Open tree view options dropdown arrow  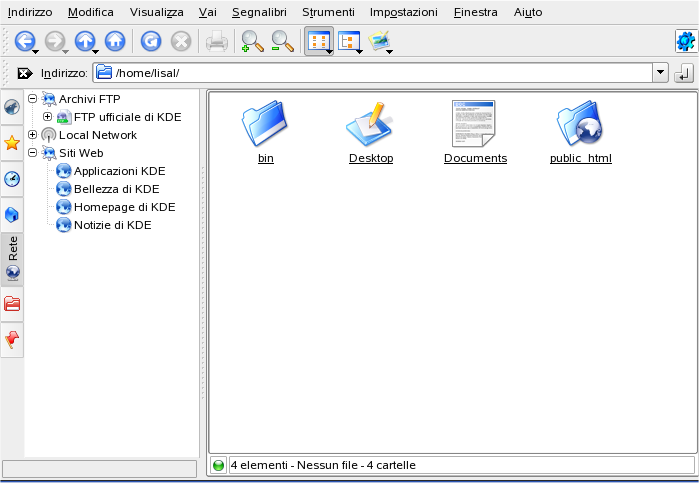[359, 52]
